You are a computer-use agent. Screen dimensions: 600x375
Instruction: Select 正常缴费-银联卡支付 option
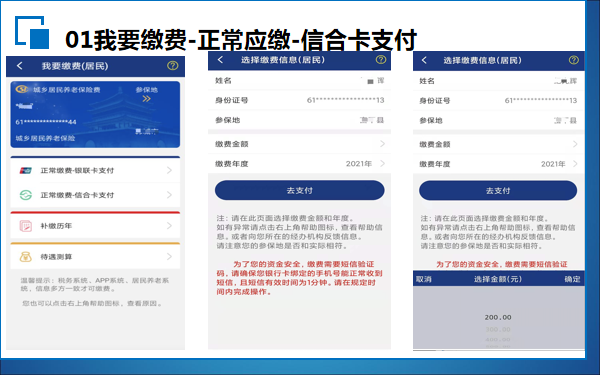95,170
